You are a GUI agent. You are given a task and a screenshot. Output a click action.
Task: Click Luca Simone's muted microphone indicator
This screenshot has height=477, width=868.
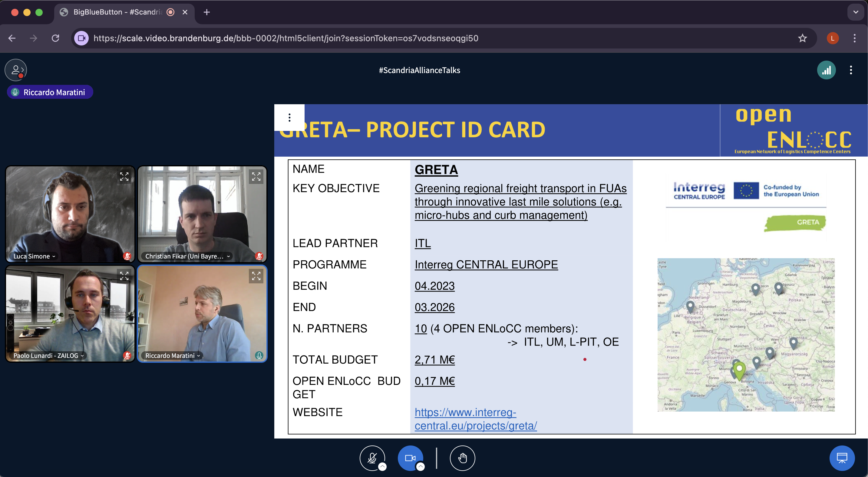127,256
